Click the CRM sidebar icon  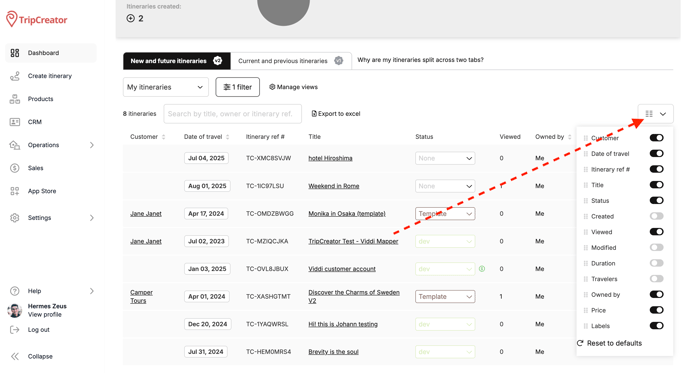pos(15,122)
